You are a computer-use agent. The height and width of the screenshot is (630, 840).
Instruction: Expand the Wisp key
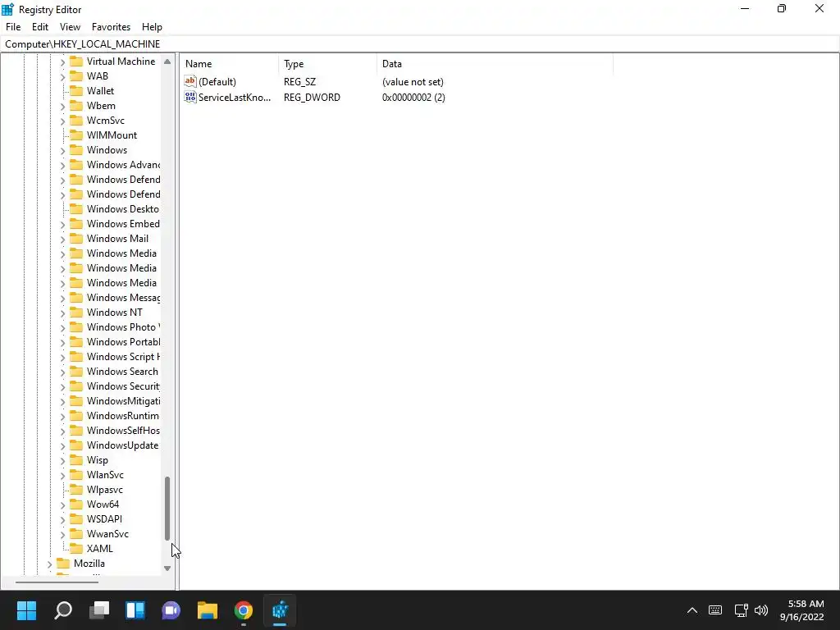tap(62, 460)
